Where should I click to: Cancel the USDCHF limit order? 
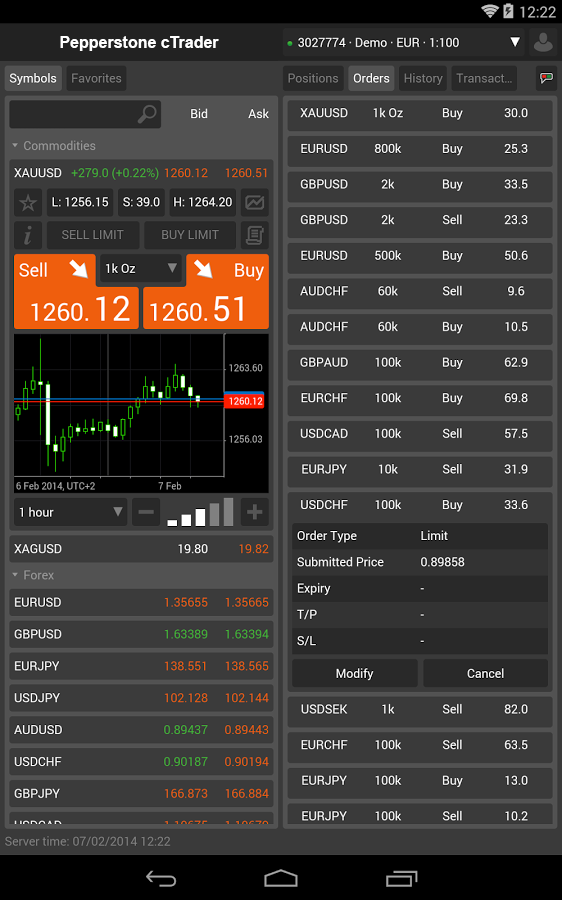pyautogui.click(x=485, y=673)
